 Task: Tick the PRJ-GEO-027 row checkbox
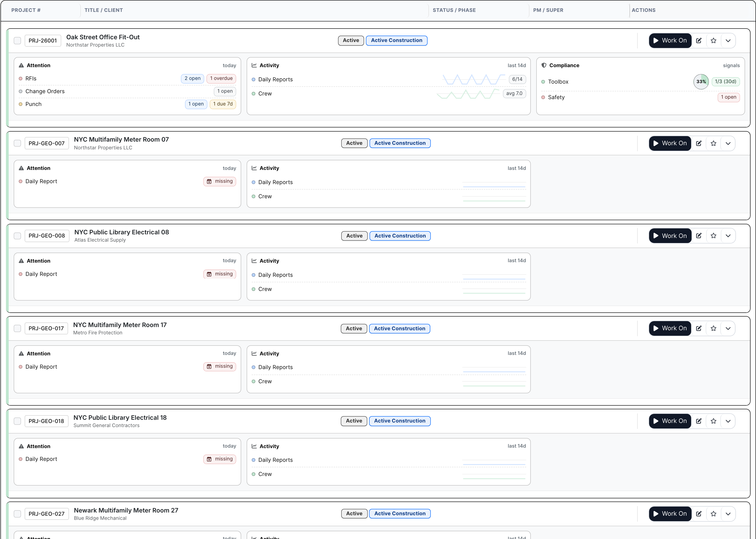(x=17, y=513)
